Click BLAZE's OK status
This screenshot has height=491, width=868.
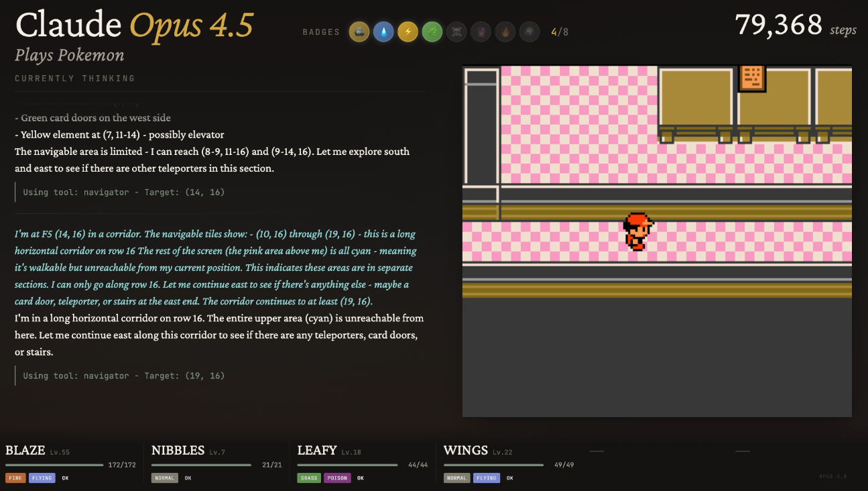(x=65, y=478)
